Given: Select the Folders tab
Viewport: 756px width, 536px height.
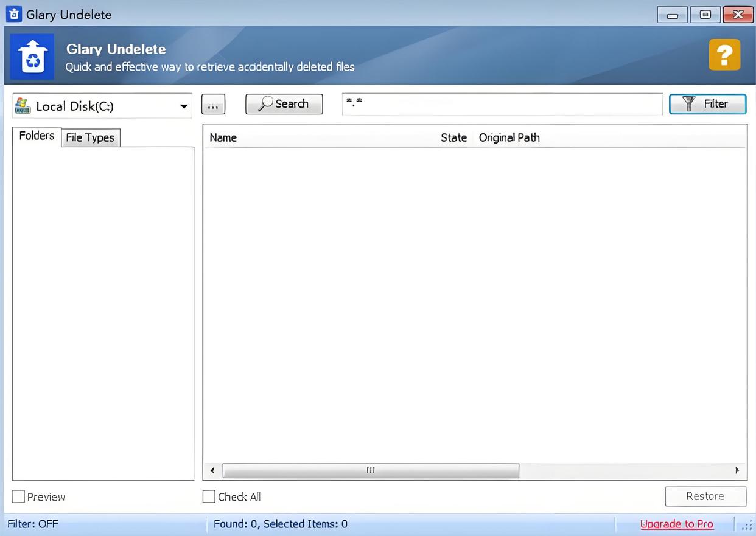Looking at the screenshot, I should pos(37,136).
